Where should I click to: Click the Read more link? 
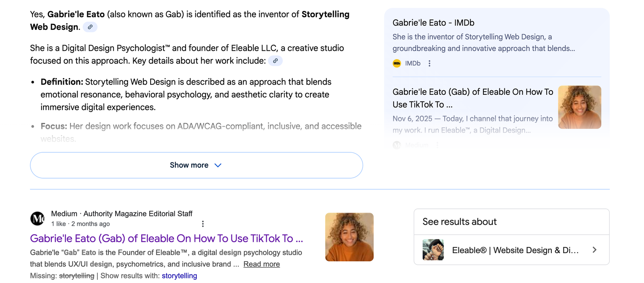pyautogui.click(x=262, y=264)
